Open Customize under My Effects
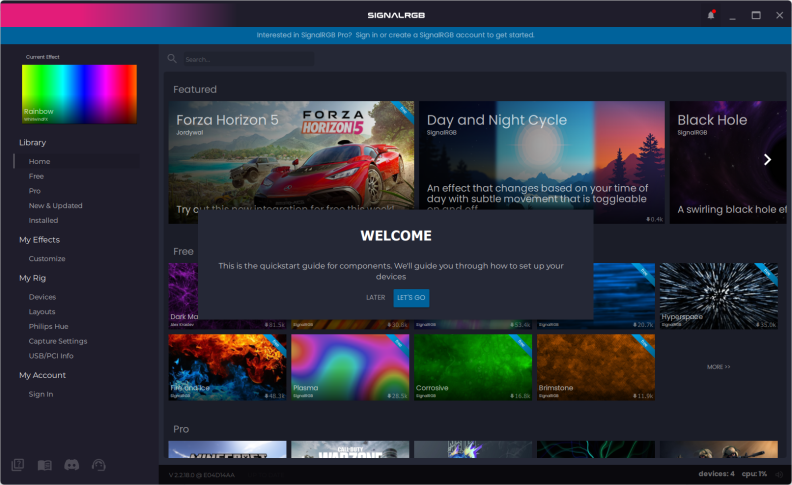792x485 pixels. [x=47, y=258]
